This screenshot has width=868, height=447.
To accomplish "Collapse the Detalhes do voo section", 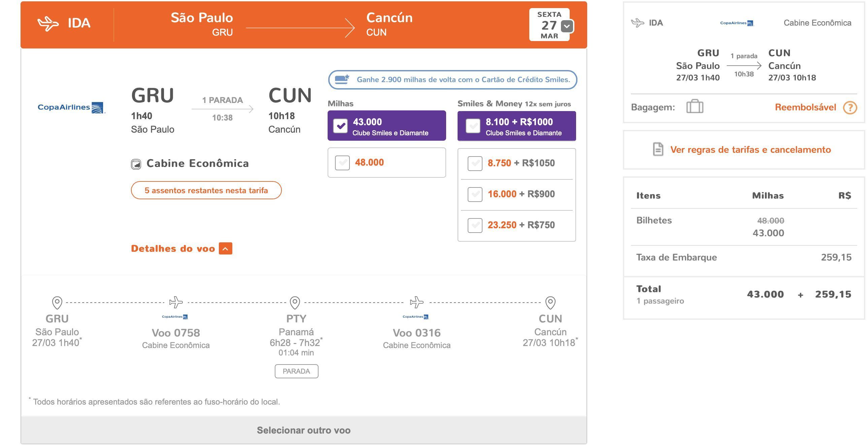I will point(226,249).
